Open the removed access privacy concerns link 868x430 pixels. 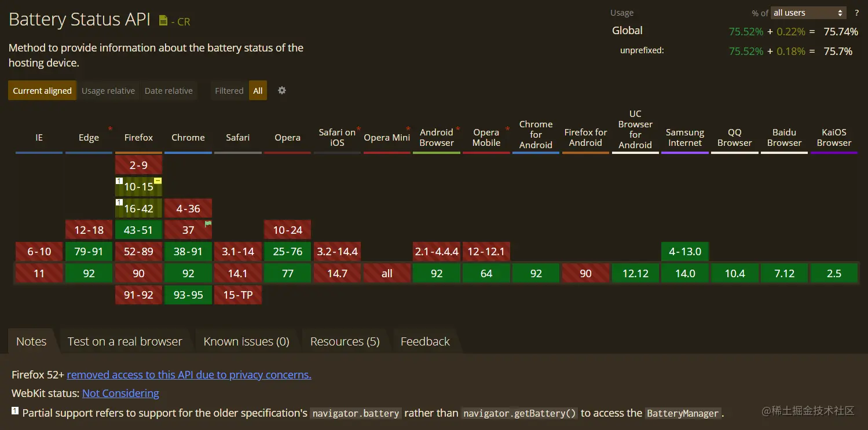[x=189, y=374]
